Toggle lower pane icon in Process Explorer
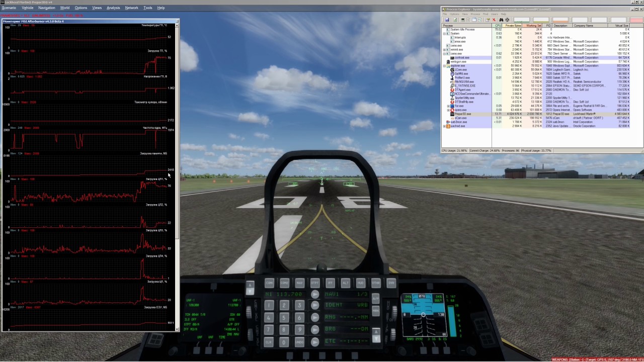The height and width of the screenshot is (362, 644). pos(474,20)
